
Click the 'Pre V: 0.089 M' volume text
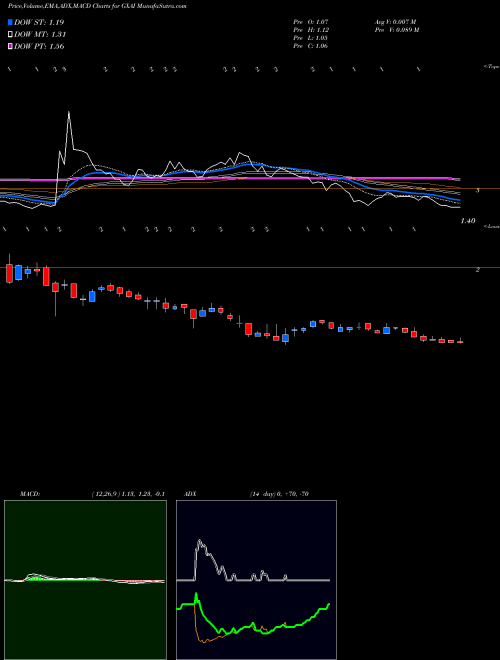396,30
